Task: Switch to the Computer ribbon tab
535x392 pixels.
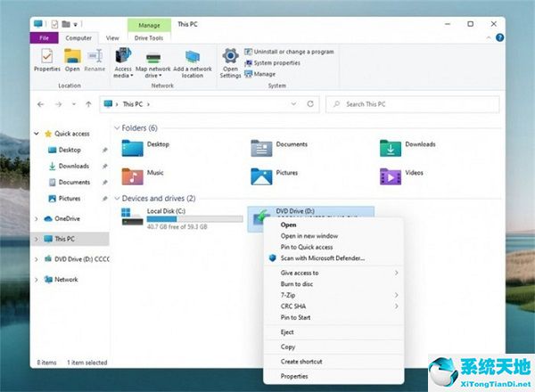Action: [78, 37]
